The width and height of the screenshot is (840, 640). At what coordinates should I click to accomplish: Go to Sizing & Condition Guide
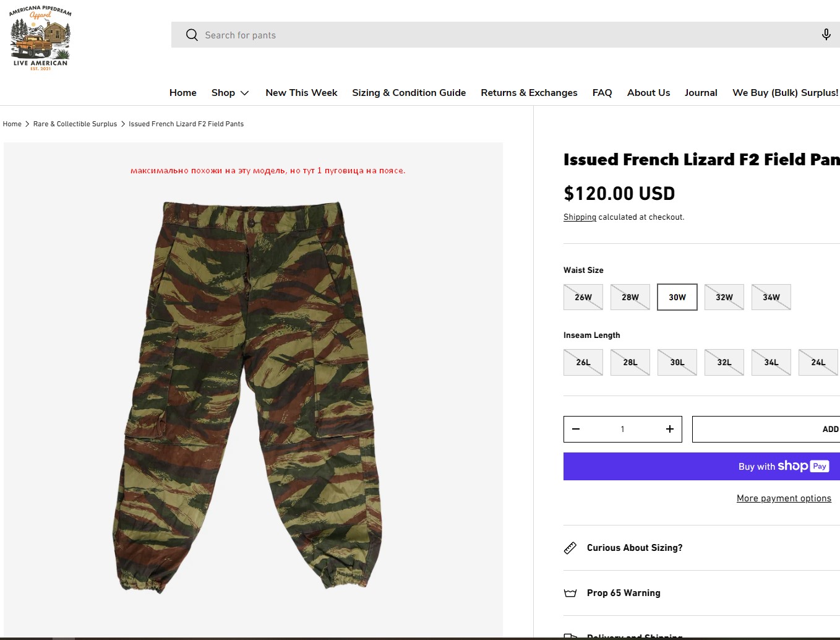pyautogui.click(x=409, y=93)
